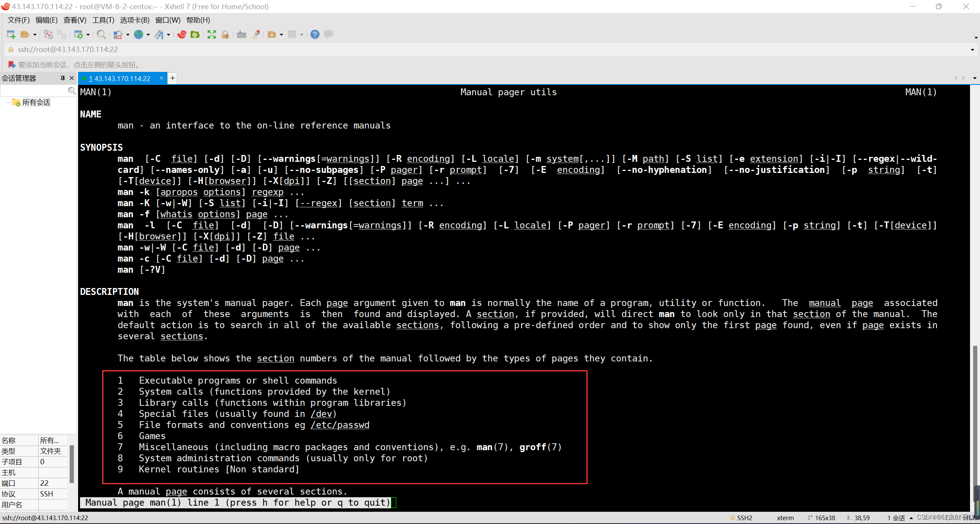980x524 pixels.
Task: Click the ssh address bar field
Action: (x=486, y=49)
